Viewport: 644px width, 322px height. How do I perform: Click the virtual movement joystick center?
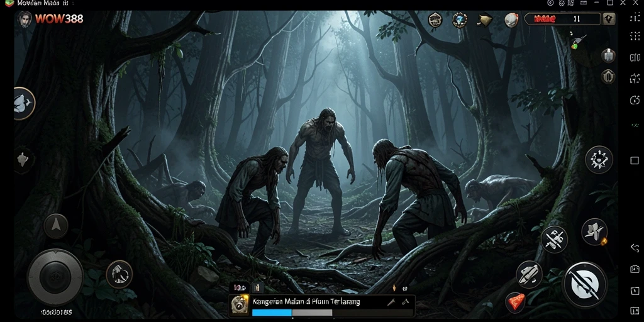[55, 277]
